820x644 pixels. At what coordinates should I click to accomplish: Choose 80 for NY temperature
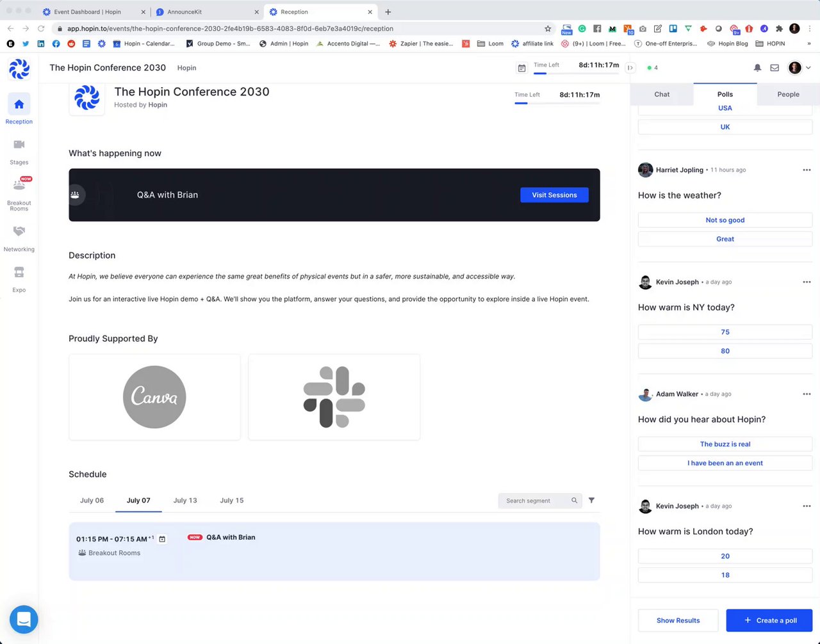725,351
